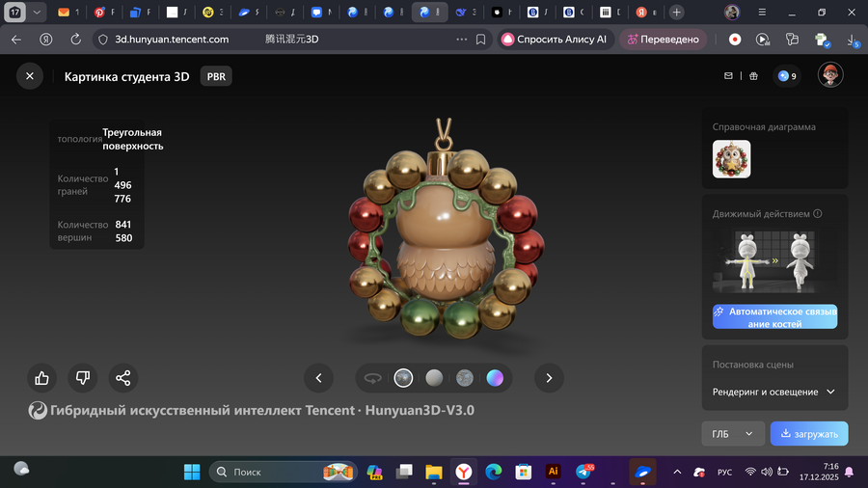Select the gradient normal-map sphere
The image size is (868, 488).
(x=495, y=378)
